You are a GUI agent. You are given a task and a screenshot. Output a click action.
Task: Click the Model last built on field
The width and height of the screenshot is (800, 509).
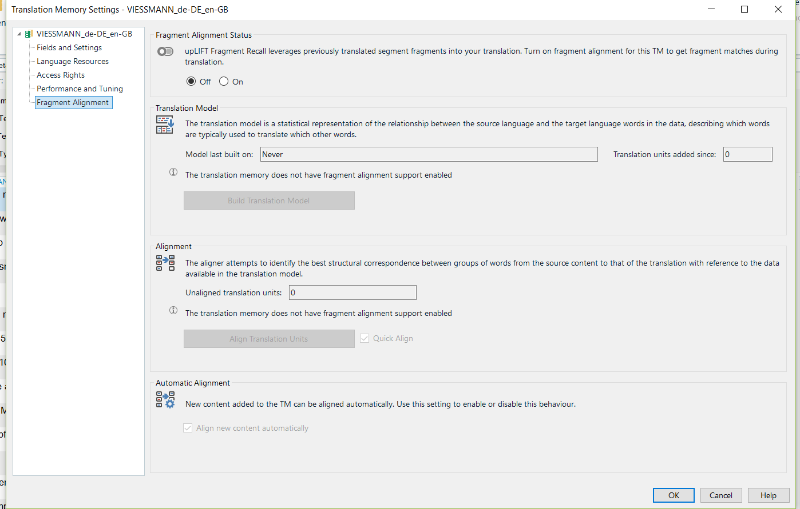(429, 155)
